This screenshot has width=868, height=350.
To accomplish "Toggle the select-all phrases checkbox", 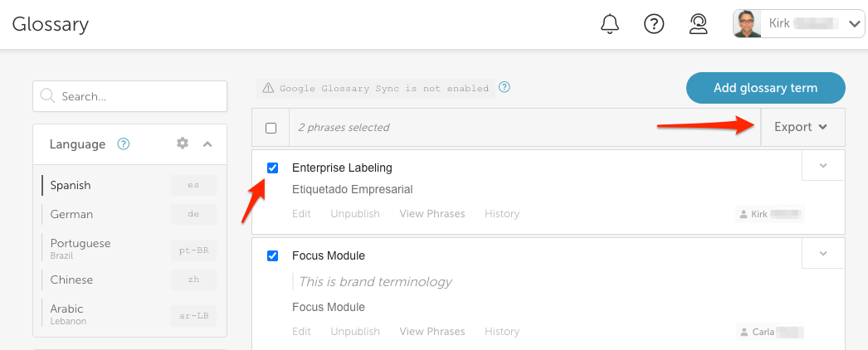I will tap(271, 128).
